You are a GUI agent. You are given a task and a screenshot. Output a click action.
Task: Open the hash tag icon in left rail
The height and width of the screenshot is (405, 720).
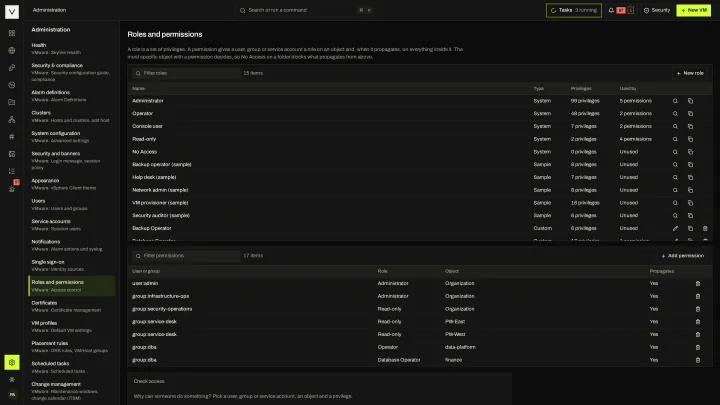[12, 136]
